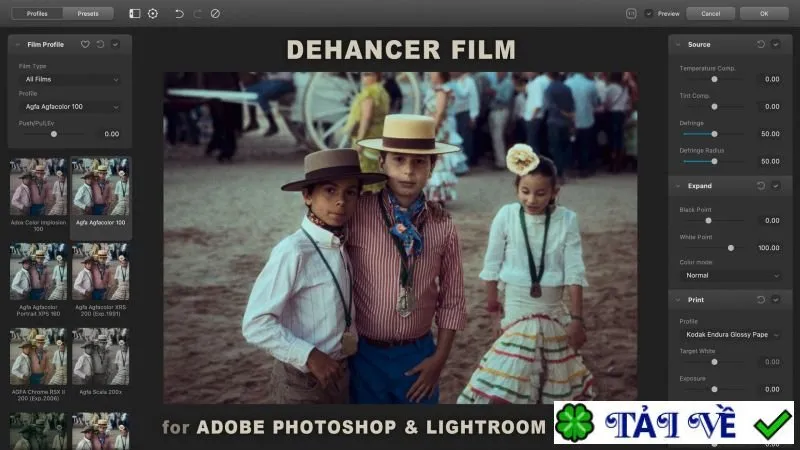This screenshot has width=800, height=450.
Task: Click the green checkmark icon in banner
Action: tap(773, 423)
